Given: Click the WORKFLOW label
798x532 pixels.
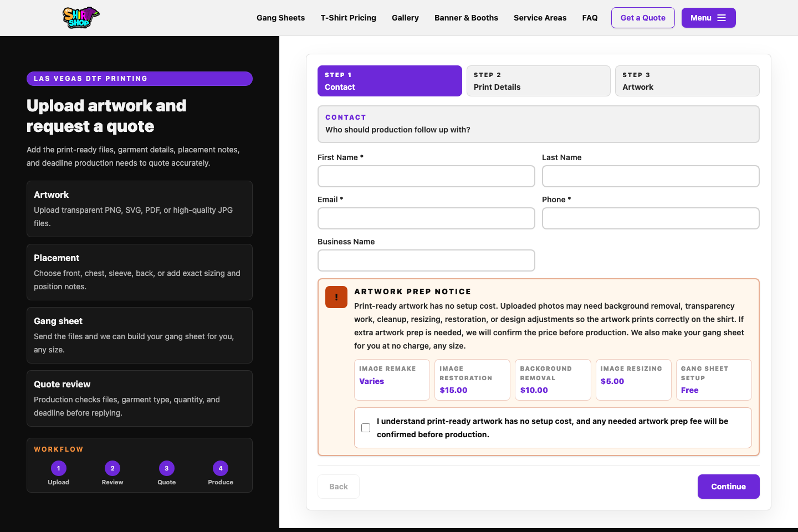Looking at the screenshot, I should [59, 449].
